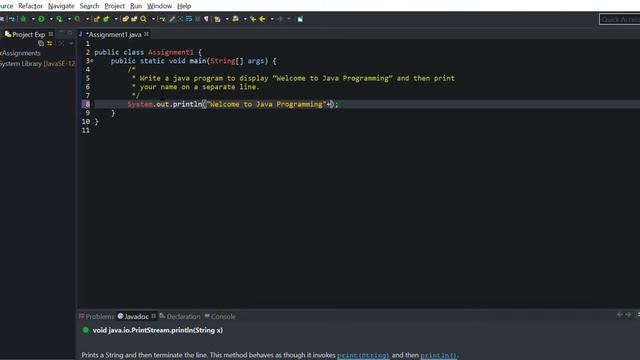
Task: Open the Window menu
Action: pyautogui.click(x=159, y=6)
